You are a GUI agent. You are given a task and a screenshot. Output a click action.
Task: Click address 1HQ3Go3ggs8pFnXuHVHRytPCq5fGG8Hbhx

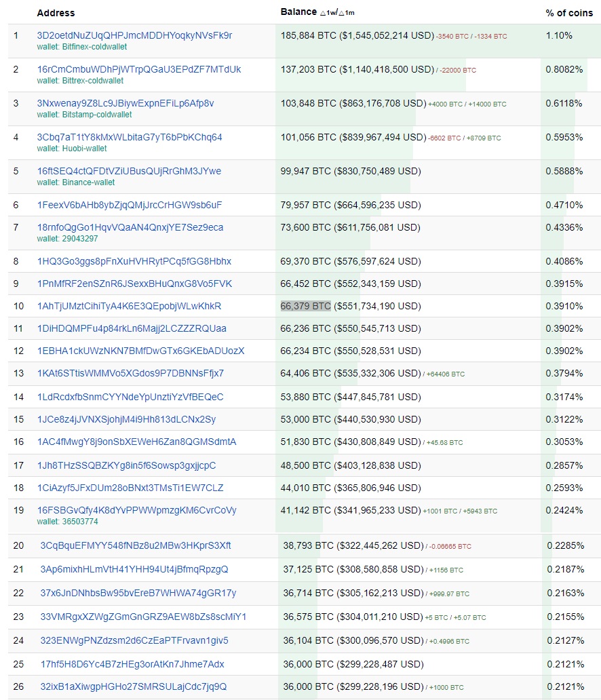pyautogui.click(x=134, y=261)
